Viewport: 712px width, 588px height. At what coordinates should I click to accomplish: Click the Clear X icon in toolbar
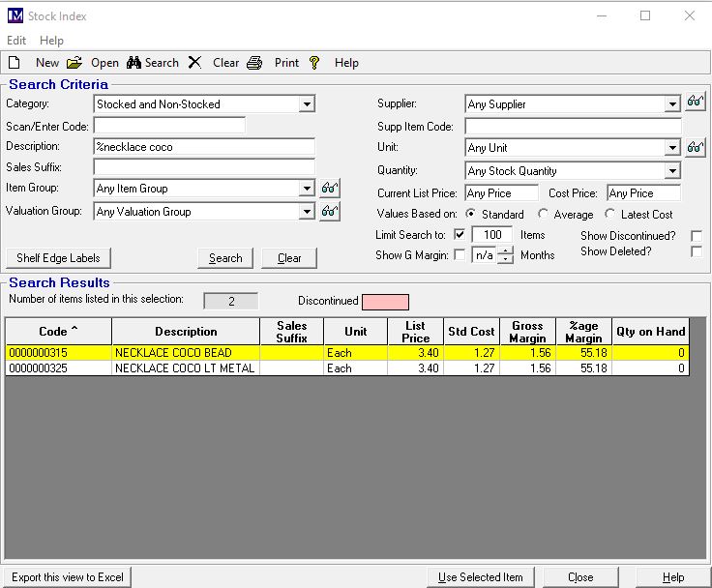point(194,63)
